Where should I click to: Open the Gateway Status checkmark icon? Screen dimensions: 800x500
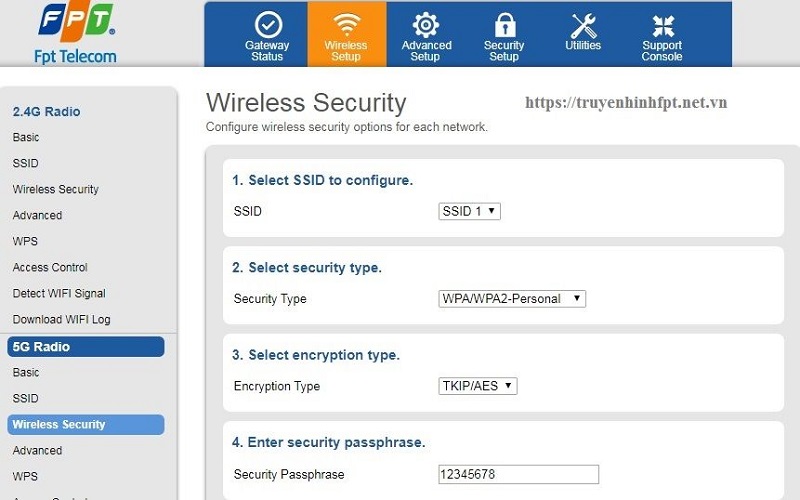pos(267,24)
